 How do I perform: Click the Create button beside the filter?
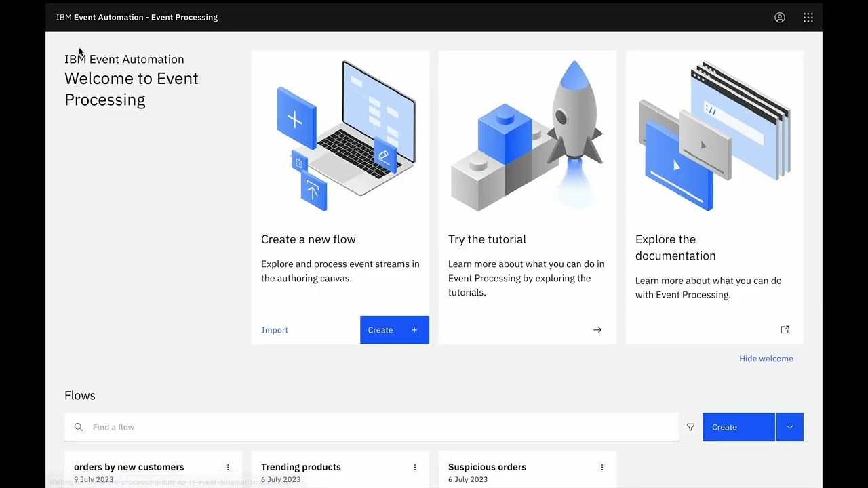[738, 427]
